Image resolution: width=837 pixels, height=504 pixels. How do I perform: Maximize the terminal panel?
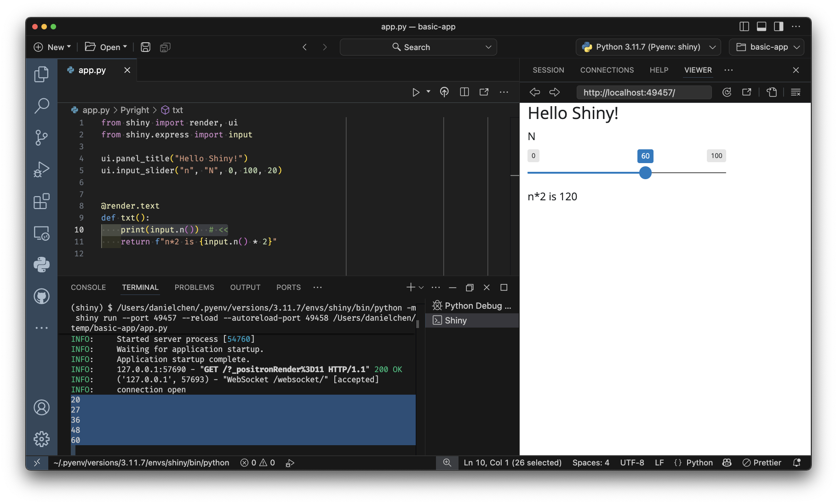504,287
